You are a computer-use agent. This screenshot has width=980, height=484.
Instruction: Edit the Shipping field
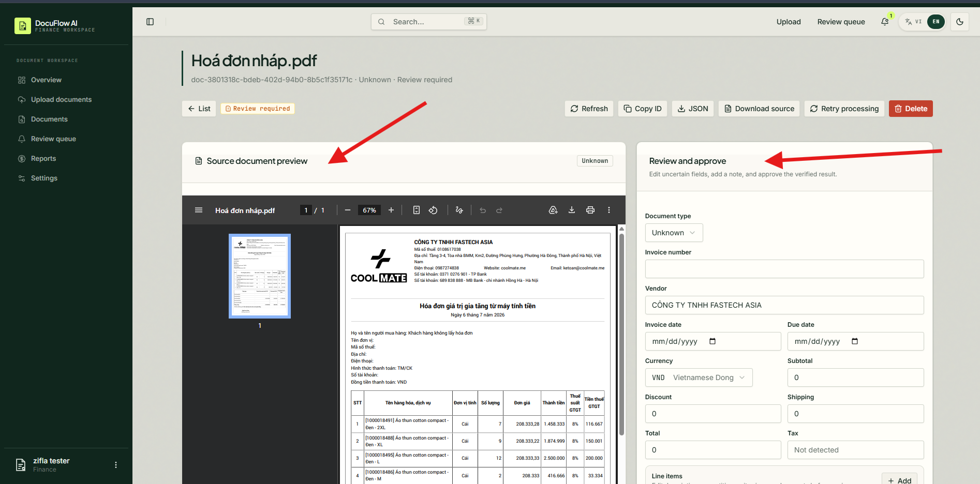pos(856,414)
